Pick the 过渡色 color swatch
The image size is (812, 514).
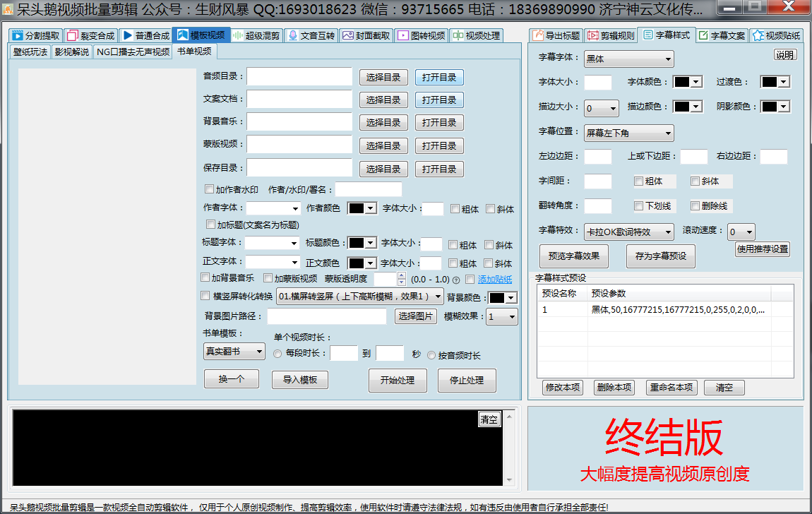(x=775, y=82)
